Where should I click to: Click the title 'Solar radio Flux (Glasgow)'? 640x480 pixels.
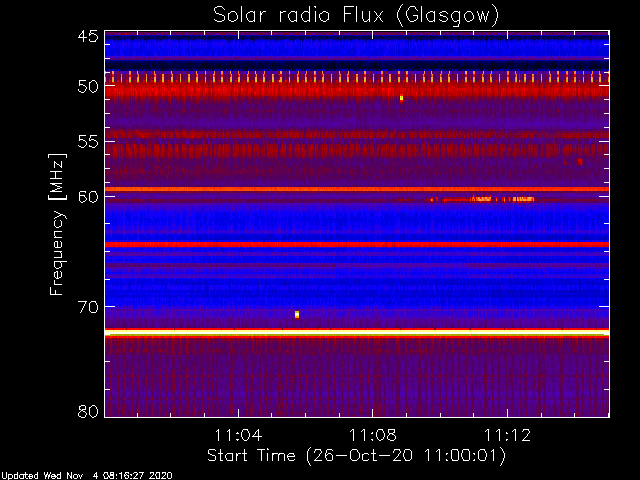356,16
